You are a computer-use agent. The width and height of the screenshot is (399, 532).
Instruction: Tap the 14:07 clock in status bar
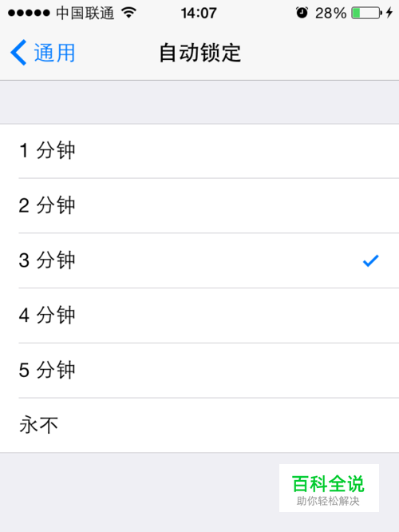click(199, 14)
